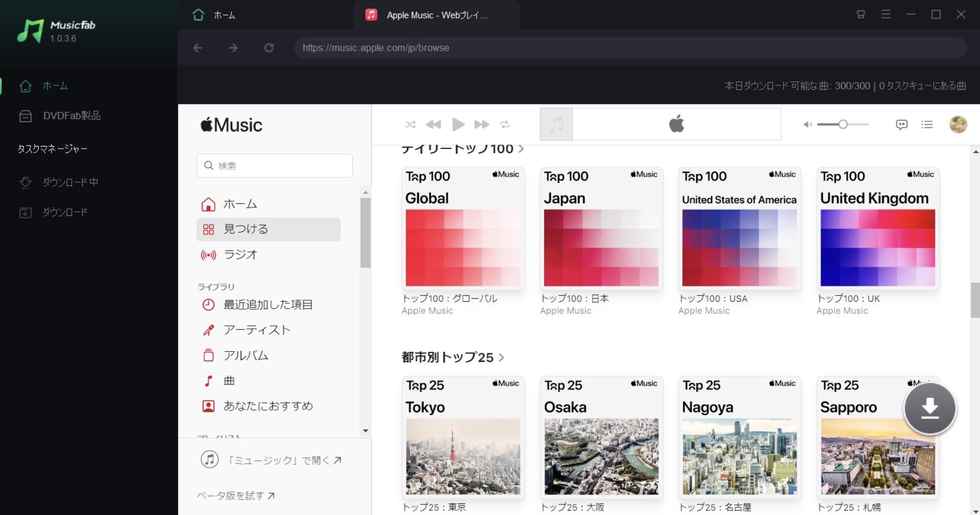The width and height of the screenshot is (980, 515).
Task: Click トップ100：日本 title link
Action: [x=574, y=299]
